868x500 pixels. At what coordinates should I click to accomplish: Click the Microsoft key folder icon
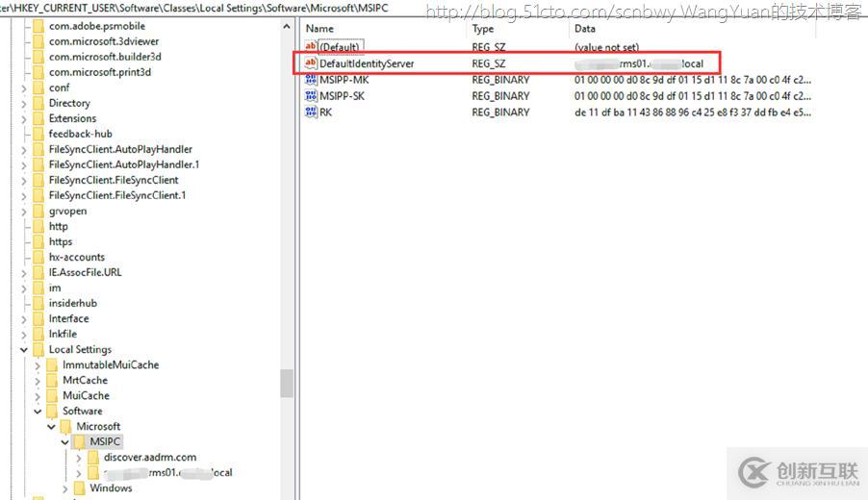click(65, 427)
